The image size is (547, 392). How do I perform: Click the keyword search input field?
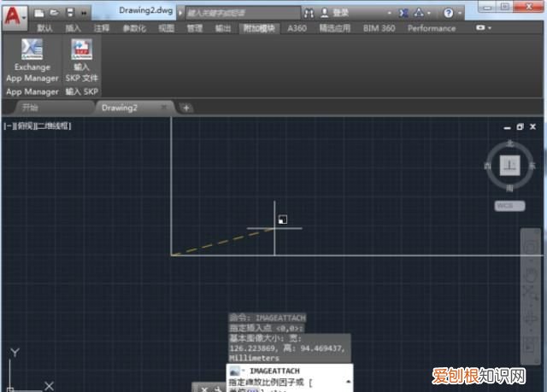(243, 14)
